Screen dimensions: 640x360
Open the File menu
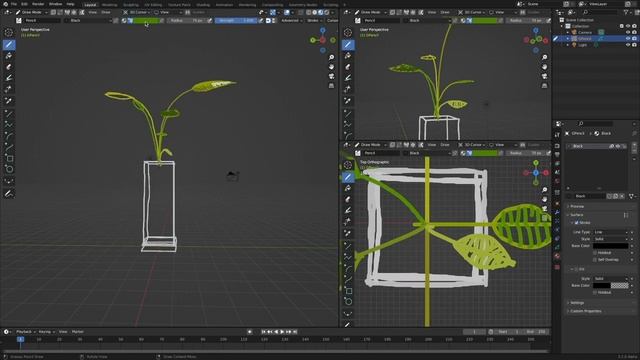click(14, 4)
